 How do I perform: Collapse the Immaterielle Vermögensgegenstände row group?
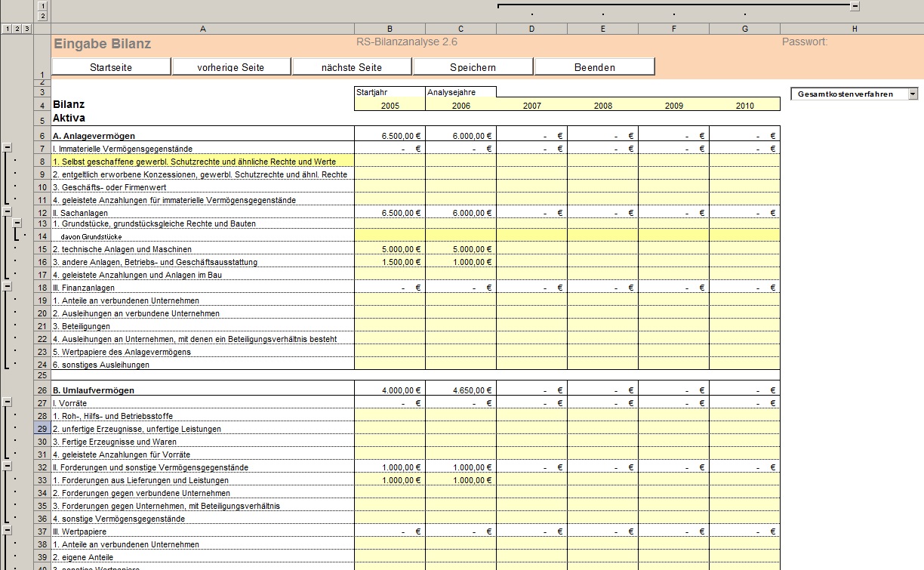pyautogui.click(x=8, y=149)
